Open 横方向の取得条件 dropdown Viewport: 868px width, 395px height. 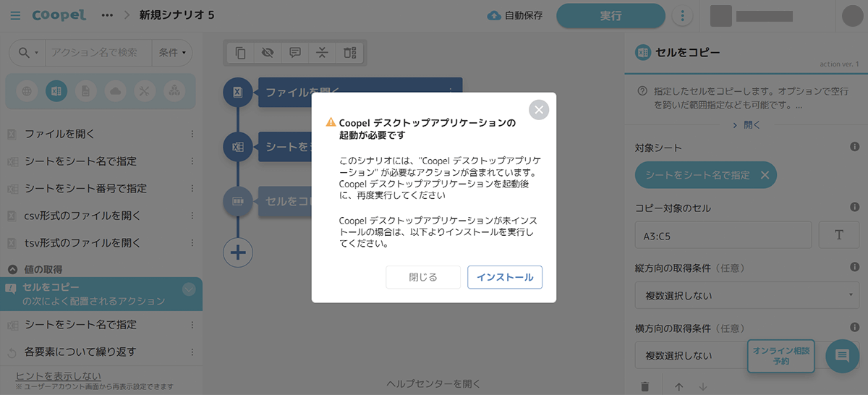point(747,355)
